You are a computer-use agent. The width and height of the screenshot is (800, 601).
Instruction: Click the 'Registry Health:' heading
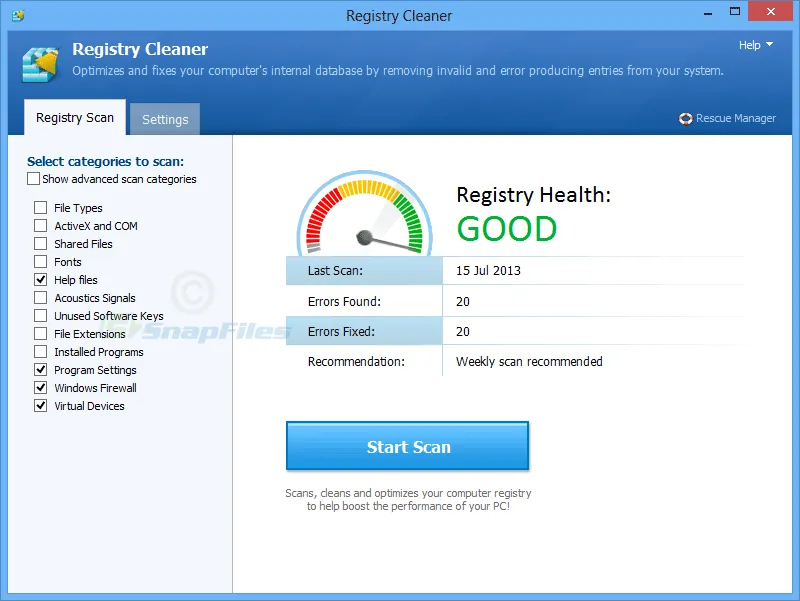534,195
